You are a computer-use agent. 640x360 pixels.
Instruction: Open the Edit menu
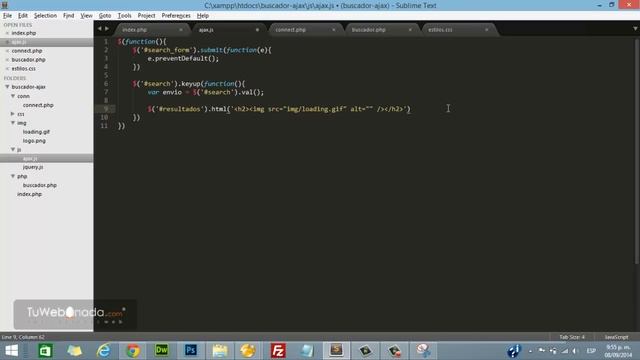23,16
